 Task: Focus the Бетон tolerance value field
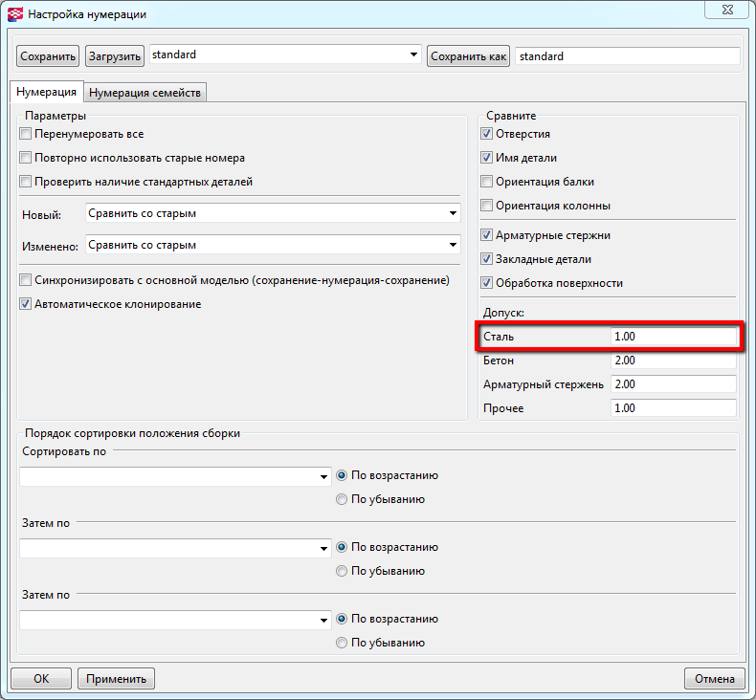[673, 361]
